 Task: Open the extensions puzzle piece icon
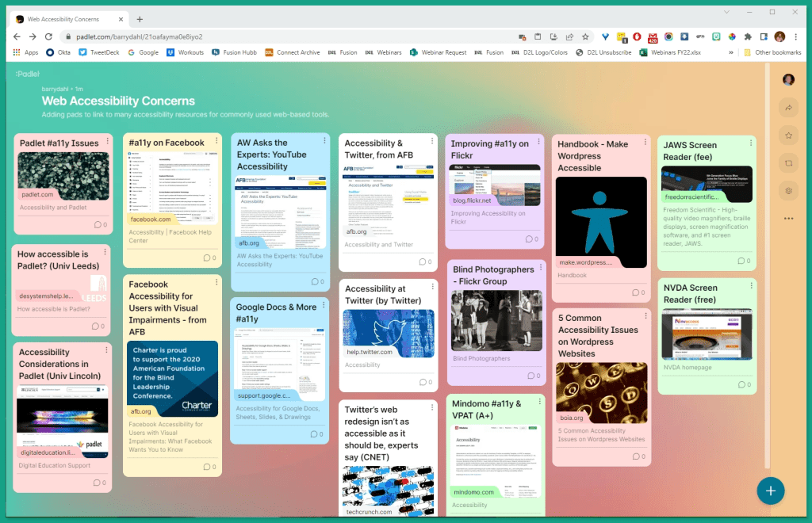coord(748,36)
